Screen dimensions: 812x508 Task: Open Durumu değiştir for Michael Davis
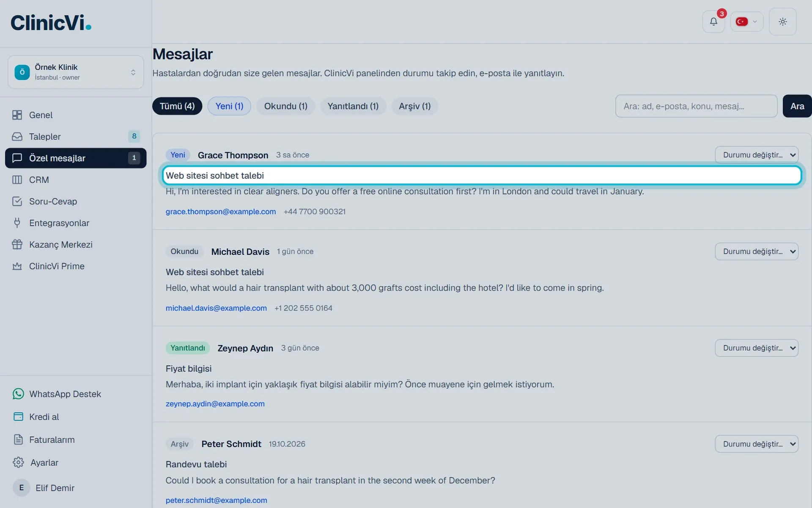757,251
